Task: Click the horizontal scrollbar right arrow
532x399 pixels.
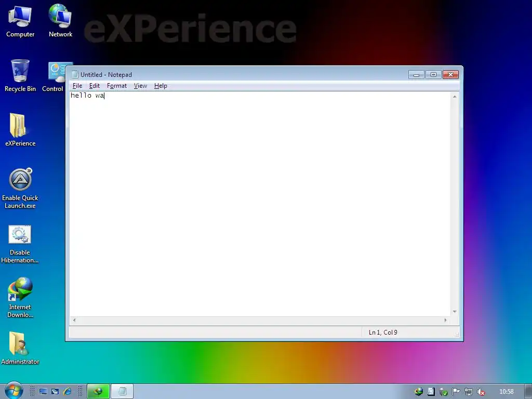Action: pos(445,320)
